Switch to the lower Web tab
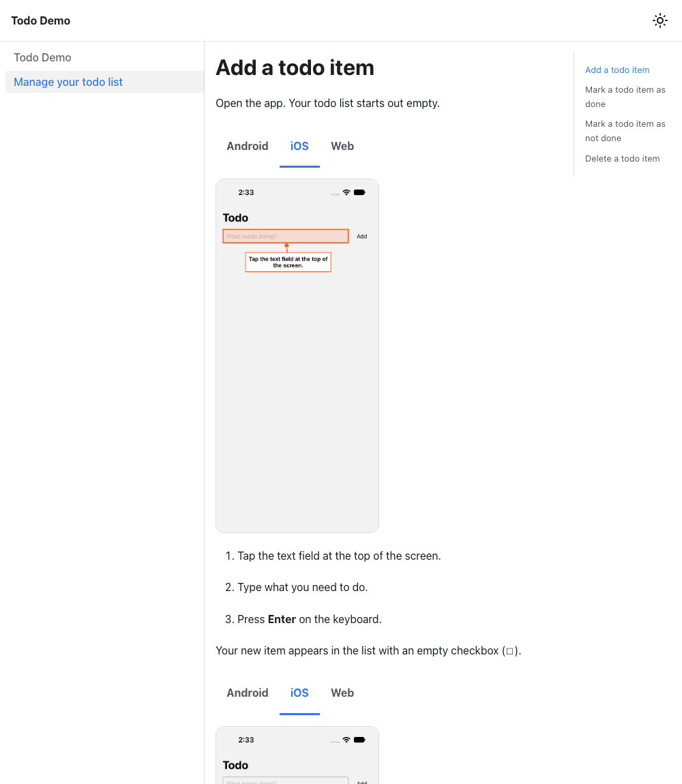Viewport: 682px width, 784px height. click(x=342, y=693)
